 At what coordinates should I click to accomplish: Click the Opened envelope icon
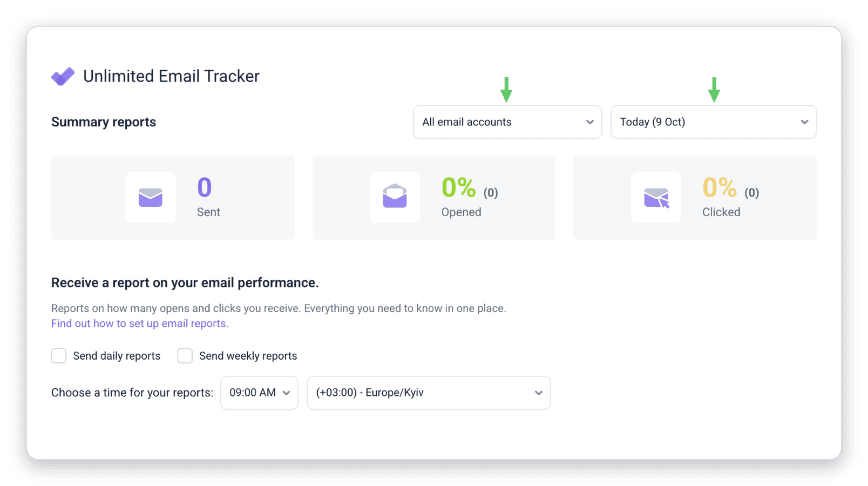pos(395,196)
